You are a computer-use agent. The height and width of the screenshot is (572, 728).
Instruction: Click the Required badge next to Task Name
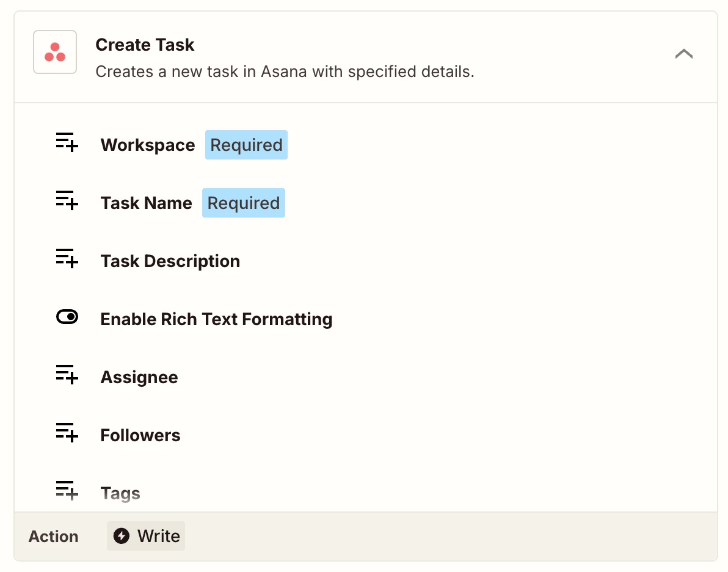click(x=244, y=204)
